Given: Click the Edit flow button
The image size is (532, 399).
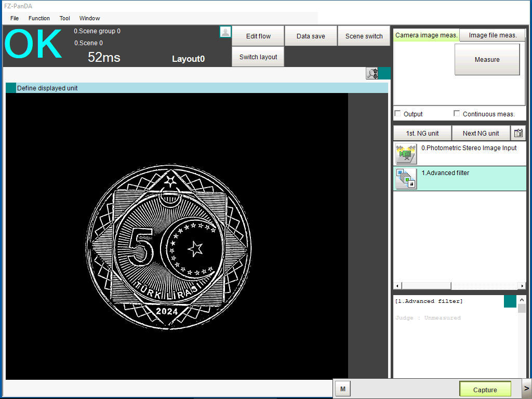Looking at the screenshot, I should (258, 36).
